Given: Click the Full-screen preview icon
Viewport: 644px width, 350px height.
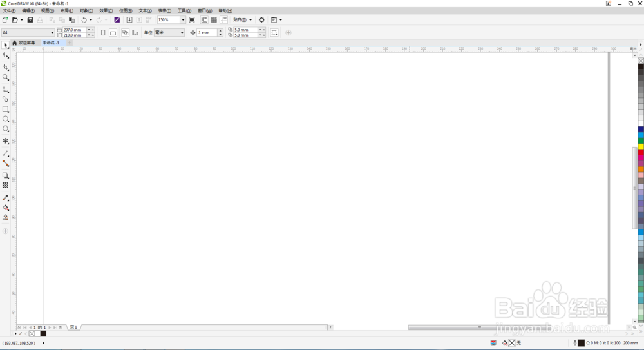Looking at the screenshot, I should point(192,20).
